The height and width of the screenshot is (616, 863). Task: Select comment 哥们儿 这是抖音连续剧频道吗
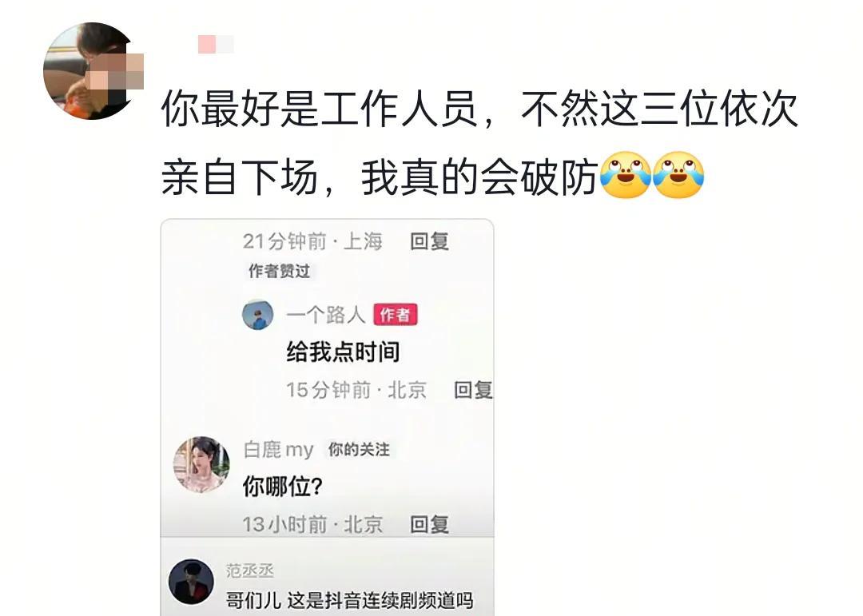point(349,600)
